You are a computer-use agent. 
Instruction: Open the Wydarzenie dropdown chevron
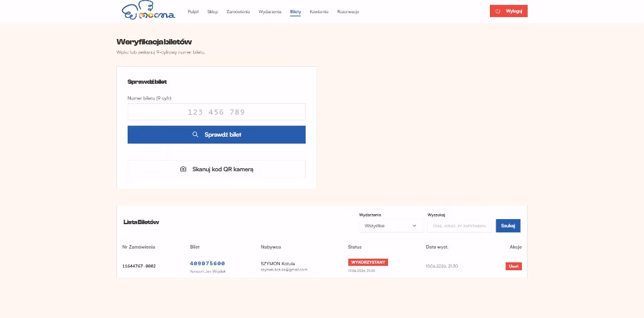tap(414, 226)
